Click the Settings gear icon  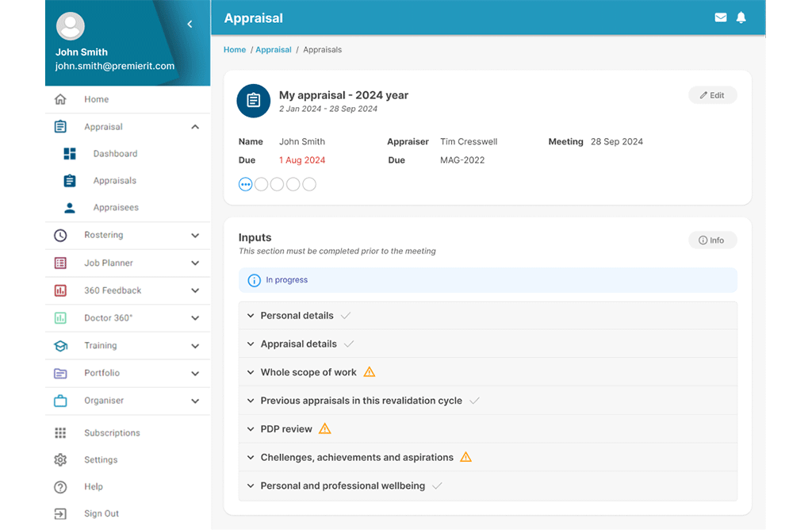pyautogui.click(x=60, y=459)
